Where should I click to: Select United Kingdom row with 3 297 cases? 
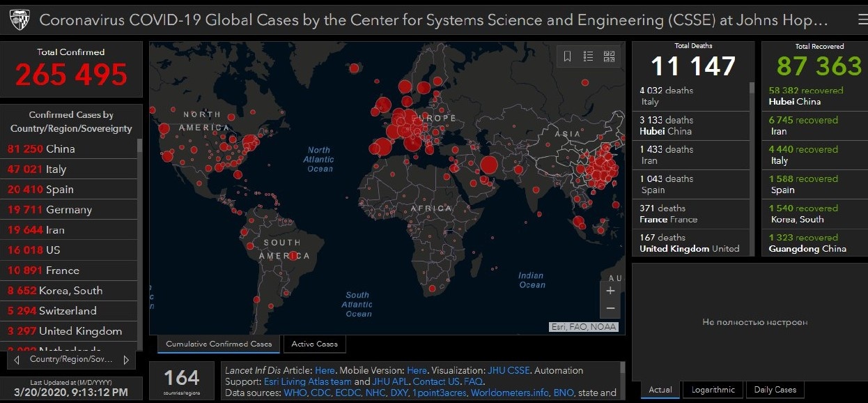pyautogui.click(x=69, y=330)
